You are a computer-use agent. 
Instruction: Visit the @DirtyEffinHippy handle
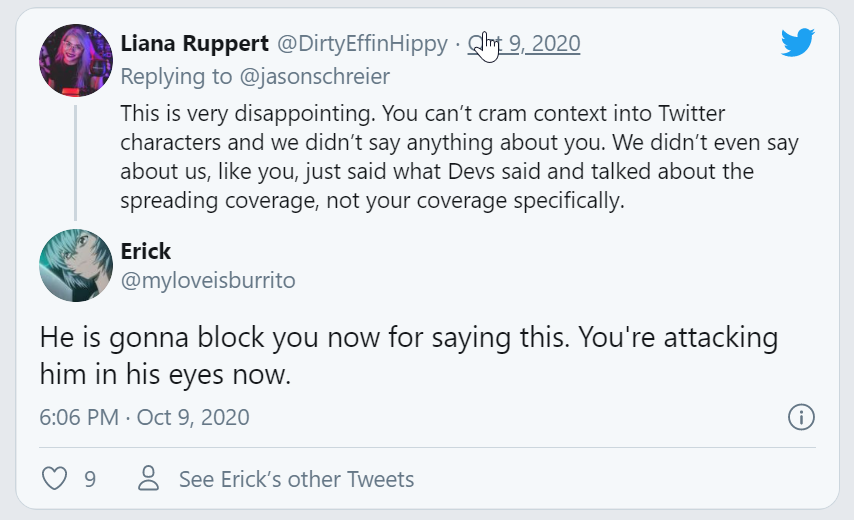point(361,44)
